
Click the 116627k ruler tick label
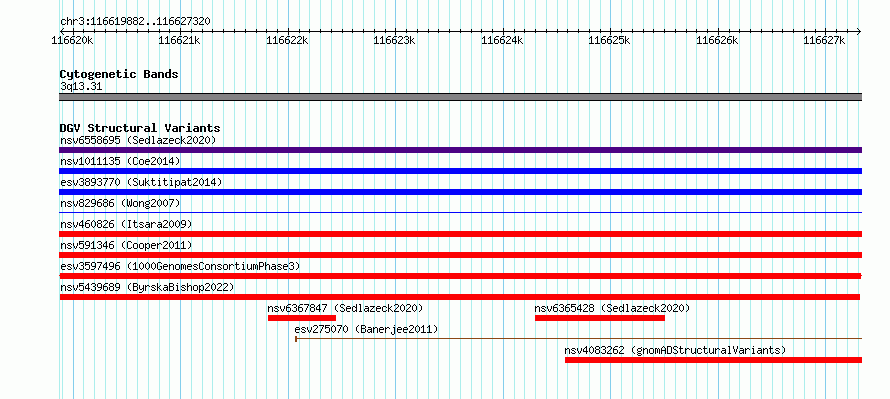[825, 40]
